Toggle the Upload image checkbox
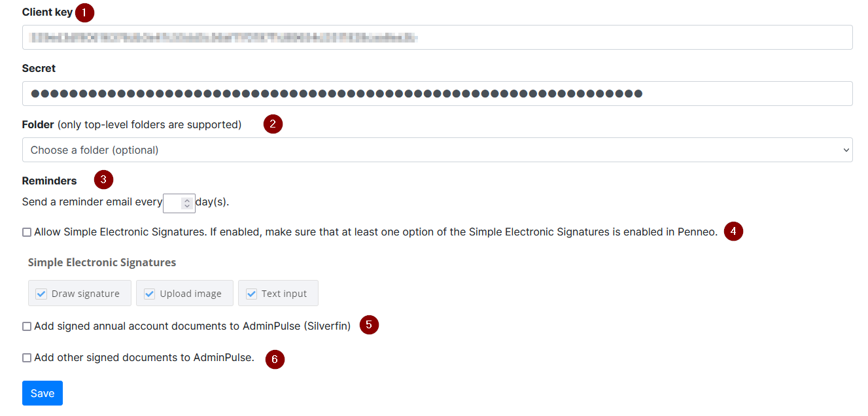This screenshot has width=868, height=416. [x=149, y=294]
